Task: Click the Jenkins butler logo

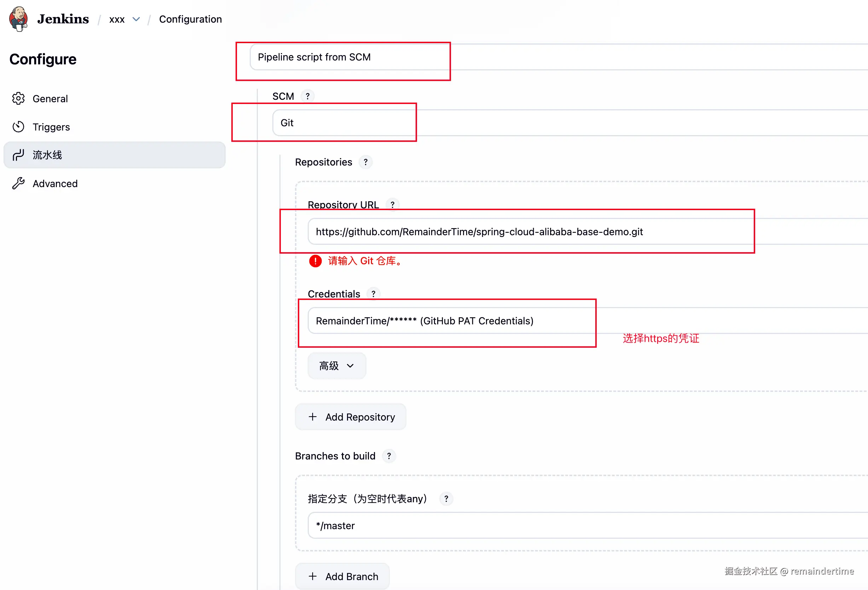Action: (x=18, y=19)
